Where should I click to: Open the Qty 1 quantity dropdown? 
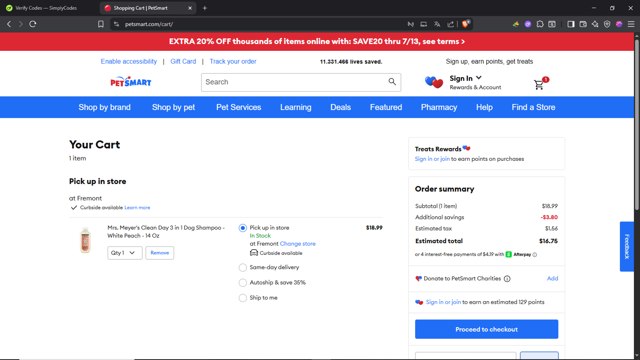pyautogui.click(x=124, y=253)
